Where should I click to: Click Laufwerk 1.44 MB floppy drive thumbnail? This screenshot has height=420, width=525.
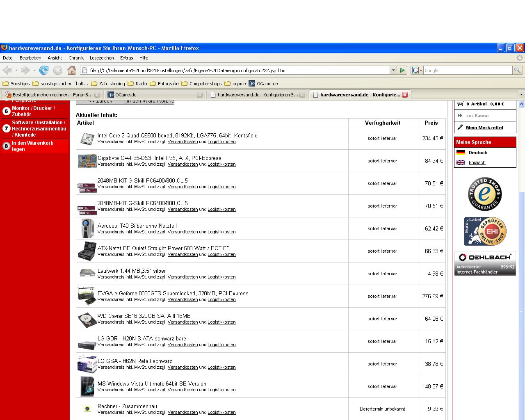click(87, 273)
